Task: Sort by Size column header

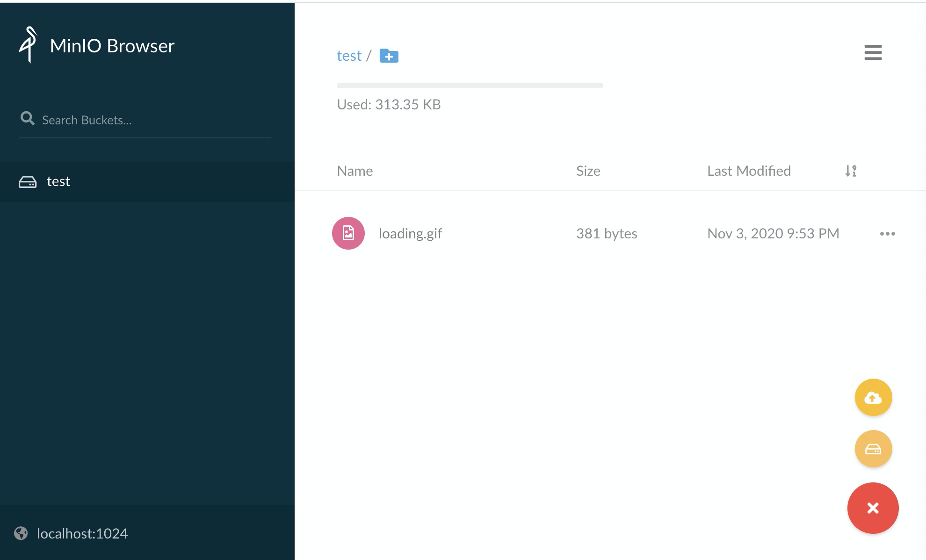Action: coord(588,171)
